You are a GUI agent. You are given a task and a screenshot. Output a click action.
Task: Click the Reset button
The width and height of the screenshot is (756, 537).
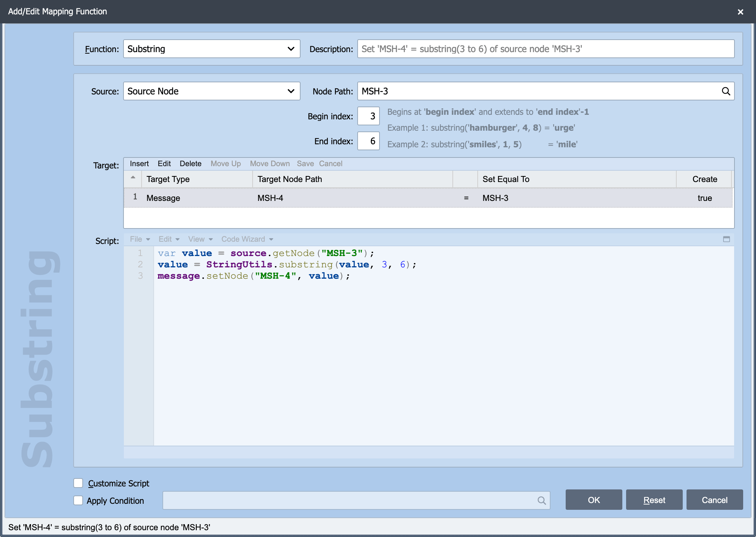pos(654,500)
